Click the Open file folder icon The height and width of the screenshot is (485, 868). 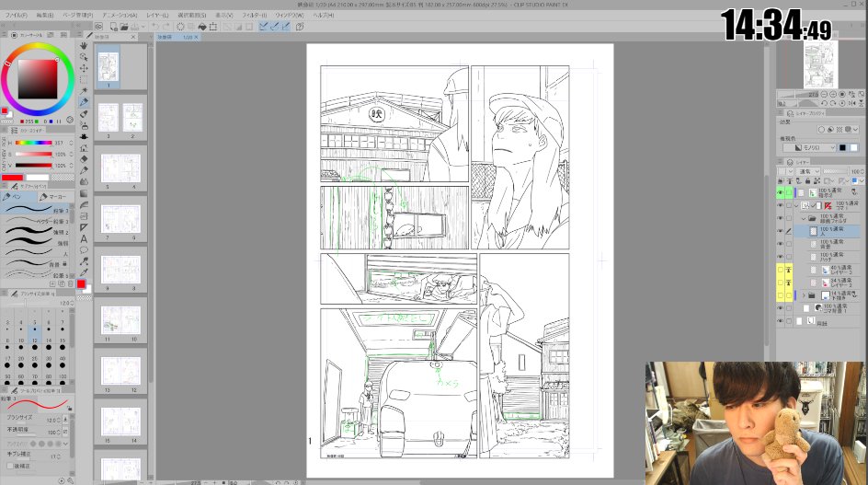[124, 26]
